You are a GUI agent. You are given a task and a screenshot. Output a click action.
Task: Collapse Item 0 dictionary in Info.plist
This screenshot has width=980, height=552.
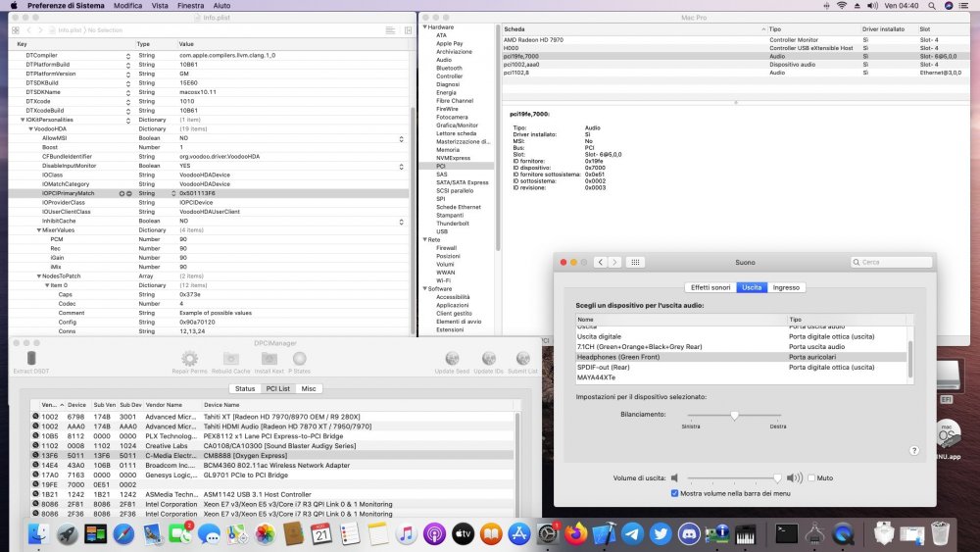tap(47, 285)
